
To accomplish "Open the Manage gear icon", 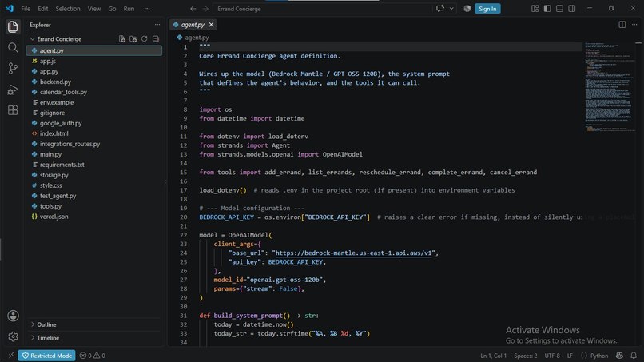I will point(13,336).
